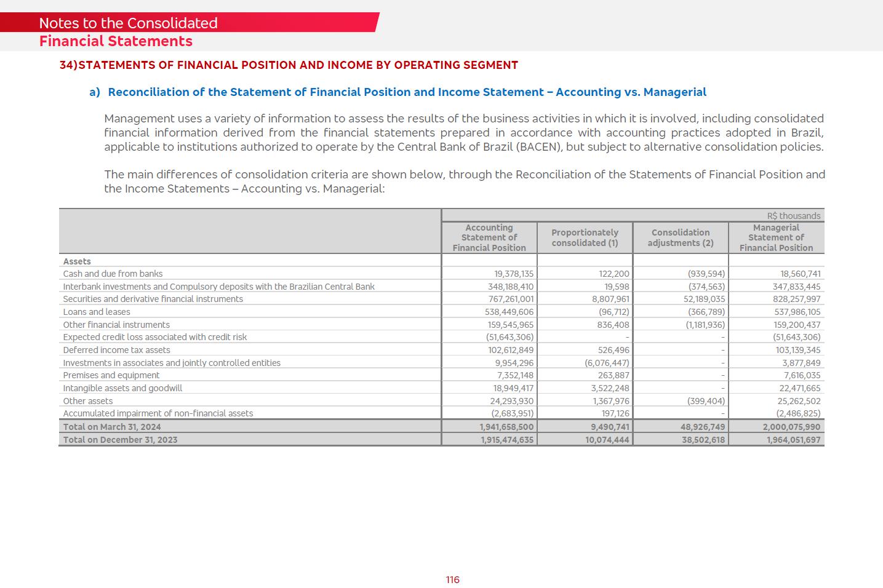Click the 'Consolidation adjustments (2)' column header
This screenshot has width=883, height=588.
pyautogui.click(x=680, y=237)
